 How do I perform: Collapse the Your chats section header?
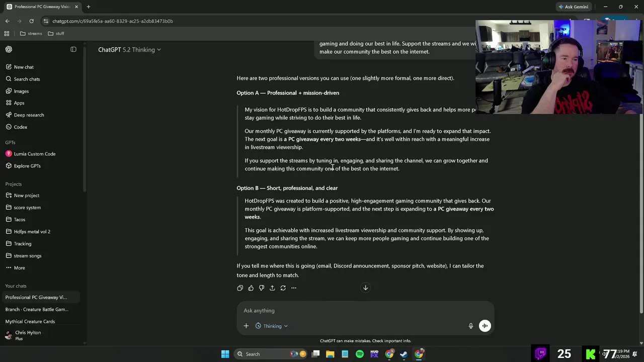pyautogui.click(x=16, y=286)
